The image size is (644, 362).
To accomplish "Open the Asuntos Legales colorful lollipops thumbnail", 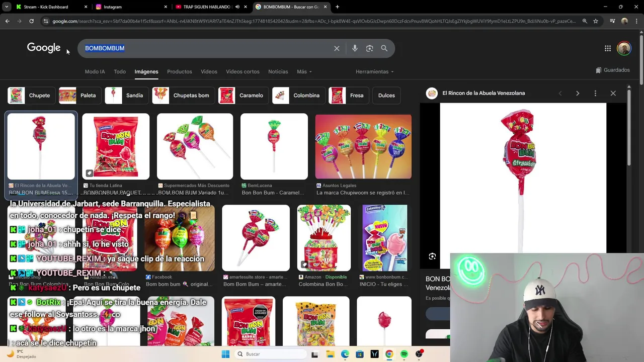I will point(363,146).
